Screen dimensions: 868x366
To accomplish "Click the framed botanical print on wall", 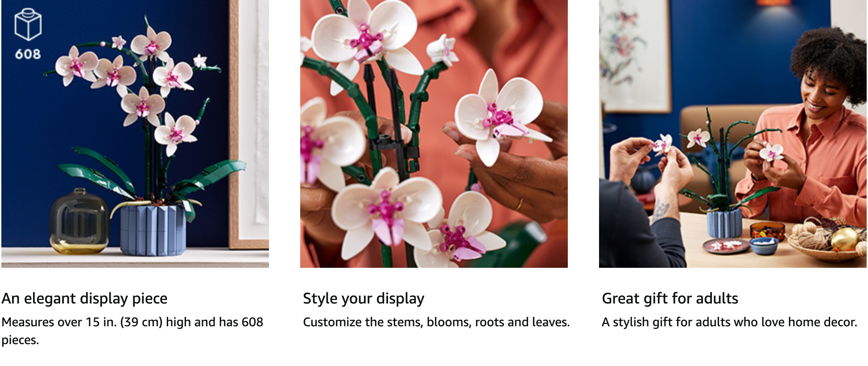I will 635,56.
